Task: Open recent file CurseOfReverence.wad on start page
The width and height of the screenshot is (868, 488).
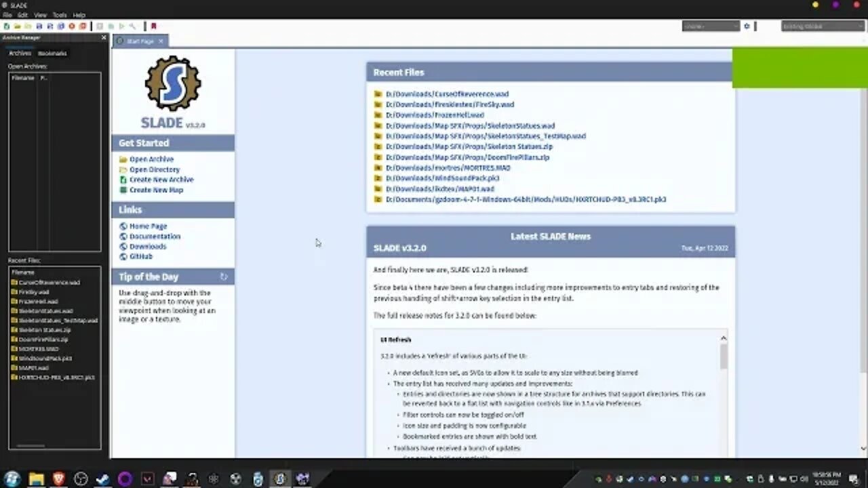Action: (447, 94)
